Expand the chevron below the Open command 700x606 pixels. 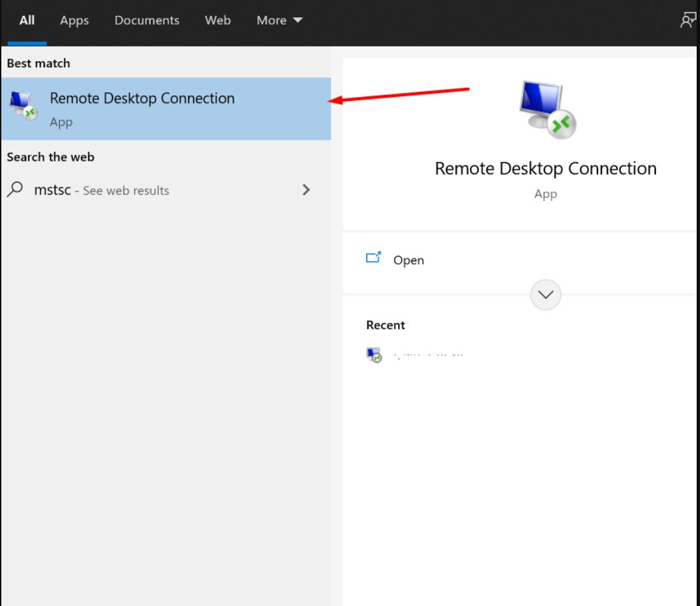[545, 294]
